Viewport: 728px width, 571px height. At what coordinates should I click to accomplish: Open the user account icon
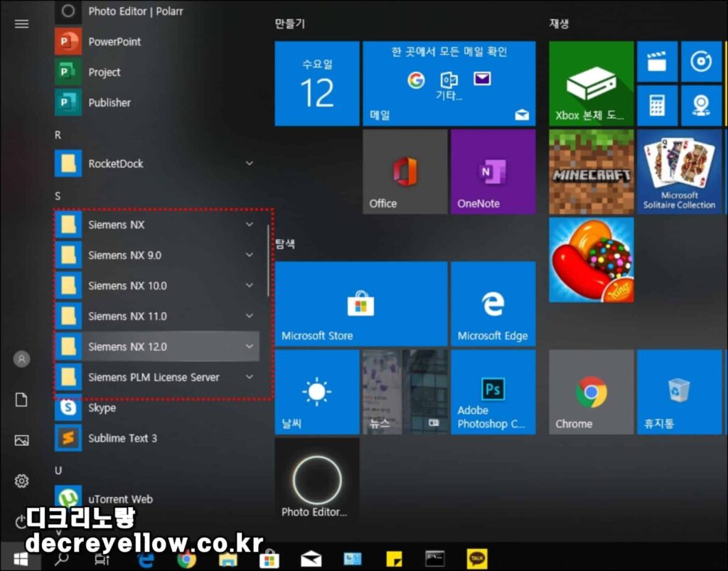point(21,359)
